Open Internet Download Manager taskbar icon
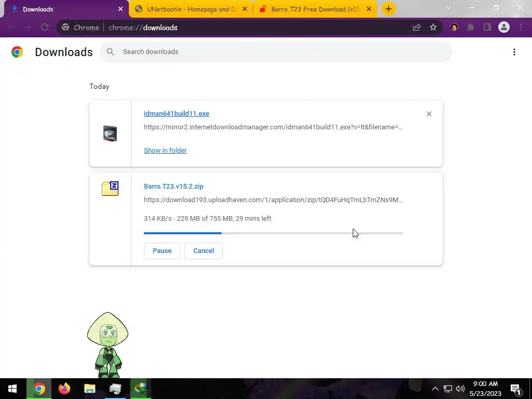This screenshot has height=399, width=532. [140, 389]
